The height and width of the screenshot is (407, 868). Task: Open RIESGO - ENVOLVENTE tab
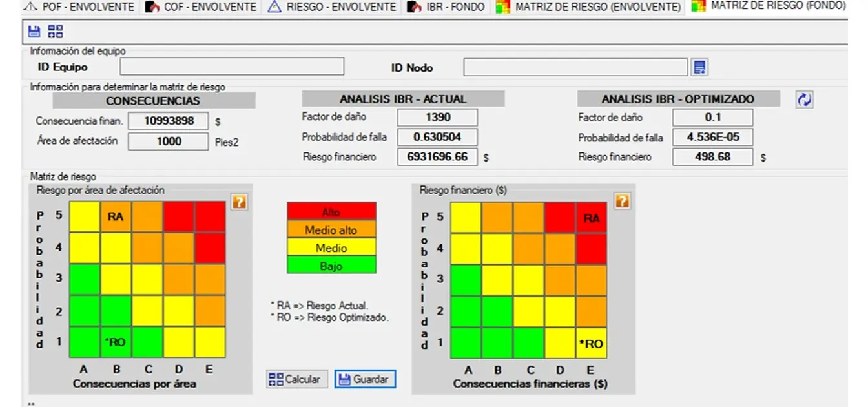tap(332, 7)
